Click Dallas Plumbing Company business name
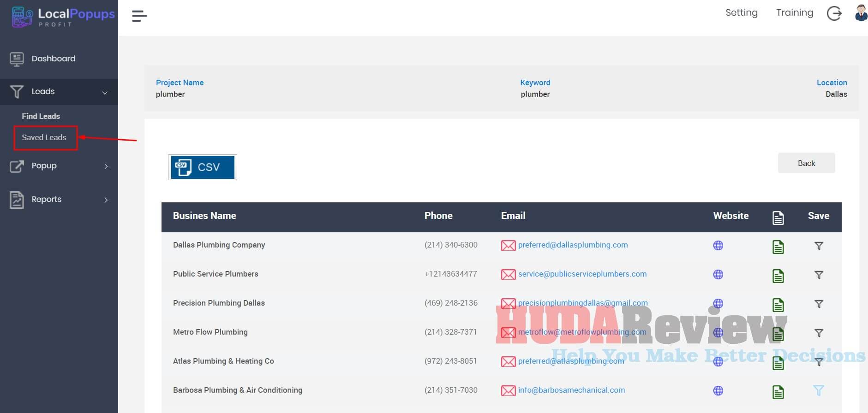868x413 pixels. click(x=219, y=245)
